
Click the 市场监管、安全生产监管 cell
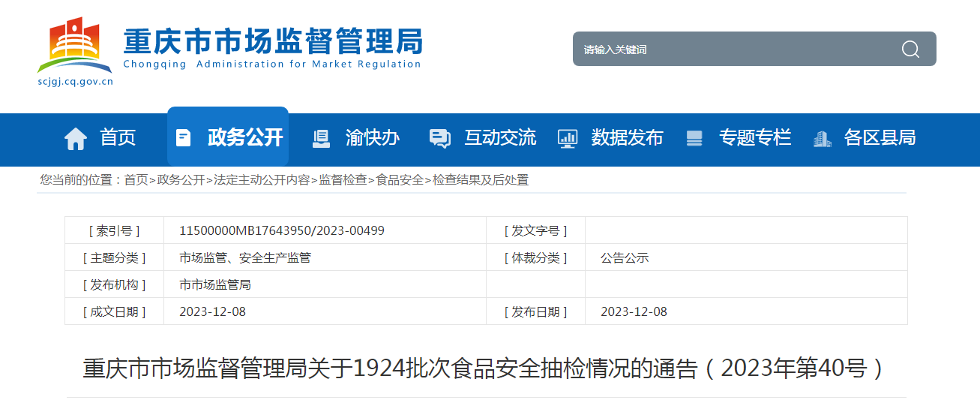[x=245, y=257]
